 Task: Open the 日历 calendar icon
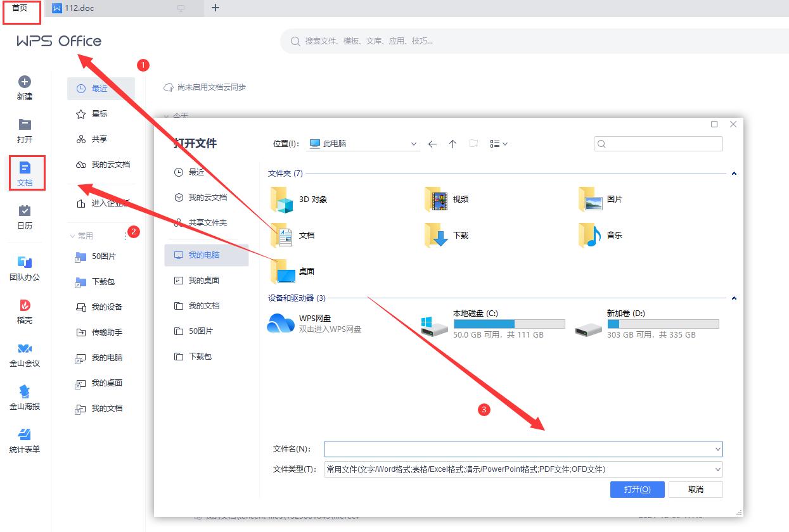point(25,210)
